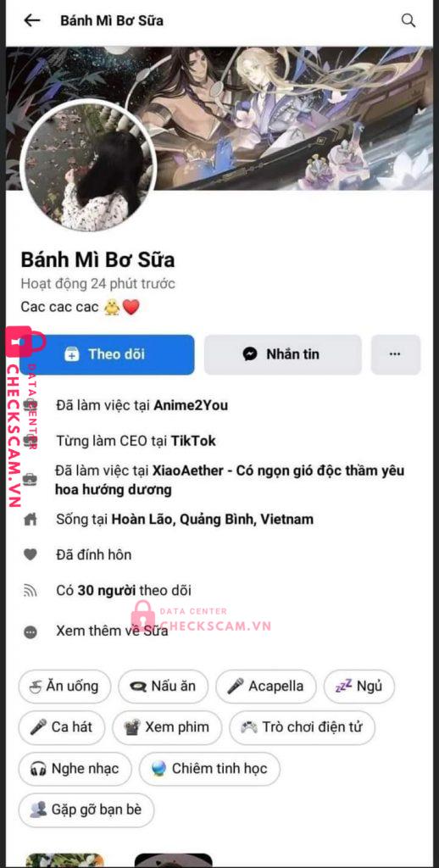The height and width of the screenshot is (868, 439).
Task: Click the followers feed icon
Action: click(31, 591)
